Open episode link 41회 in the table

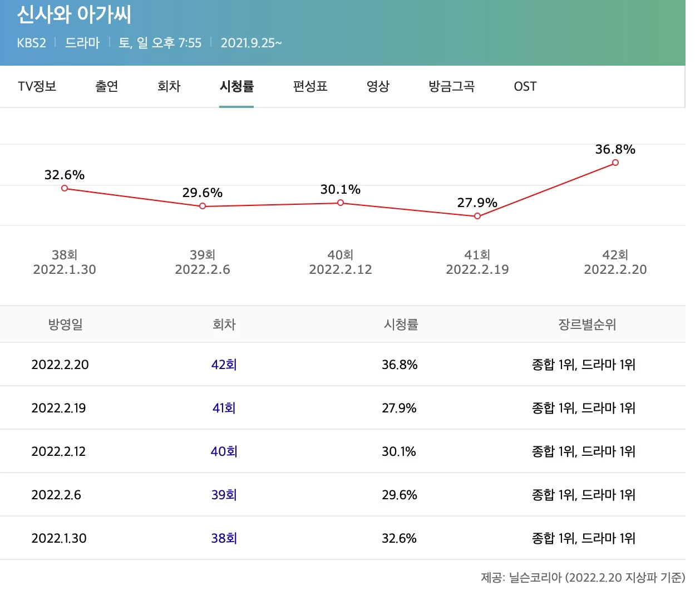click(x=224, y=408)
